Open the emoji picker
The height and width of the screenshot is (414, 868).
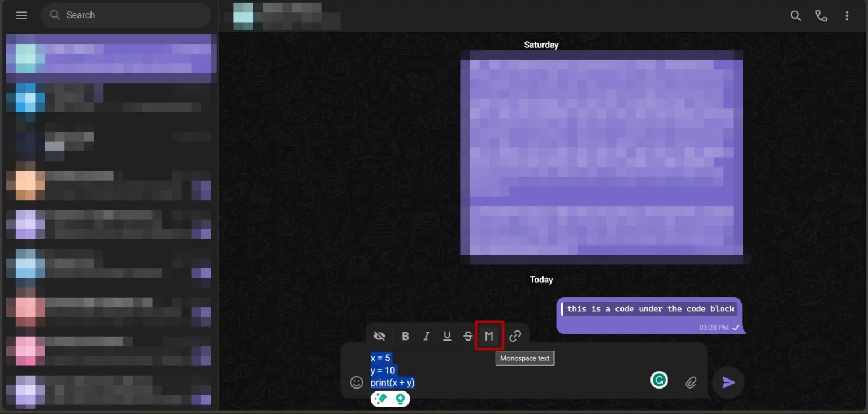(x=357, y=382)
